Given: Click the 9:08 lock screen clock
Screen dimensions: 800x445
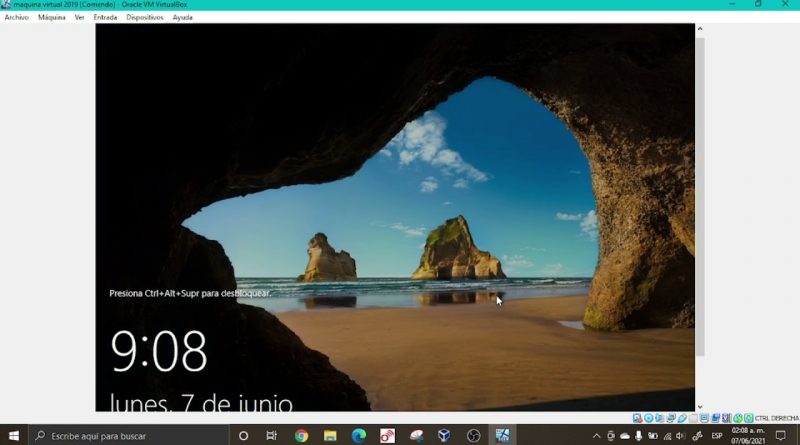Looking at the screenshot, I should (159, 351).
